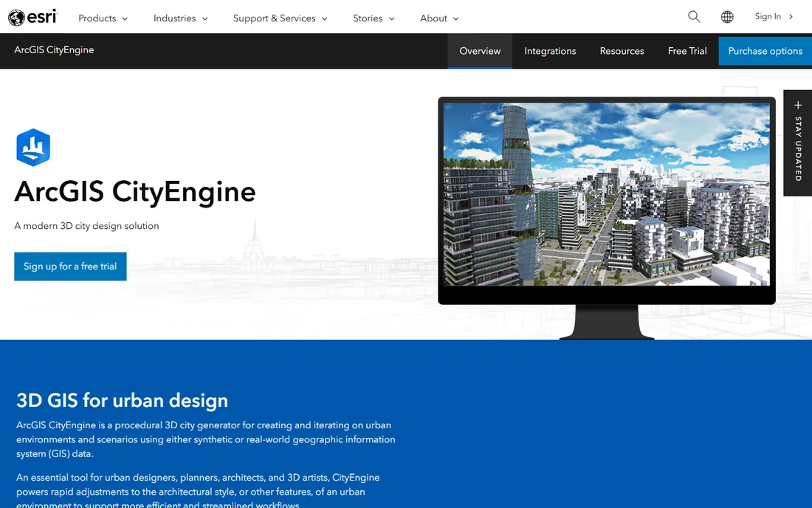Select the Overview tab

click(480, 51)
